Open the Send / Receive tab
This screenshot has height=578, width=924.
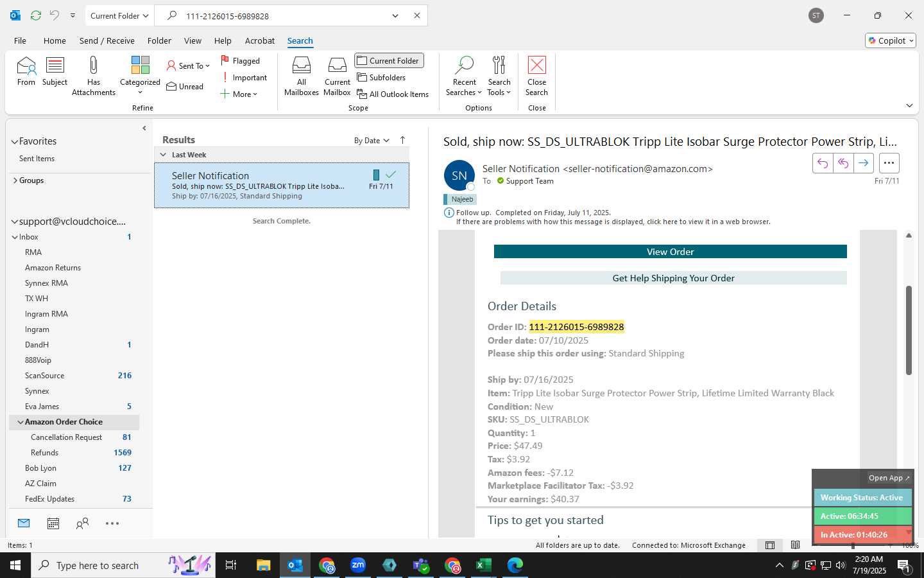[x=107, y=40]
